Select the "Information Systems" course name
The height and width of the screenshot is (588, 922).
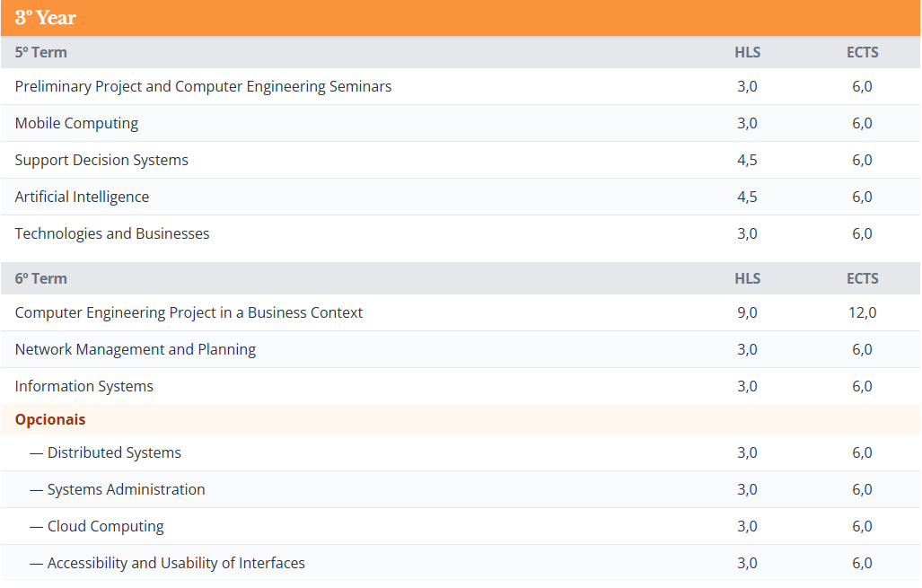coord(84,386)
